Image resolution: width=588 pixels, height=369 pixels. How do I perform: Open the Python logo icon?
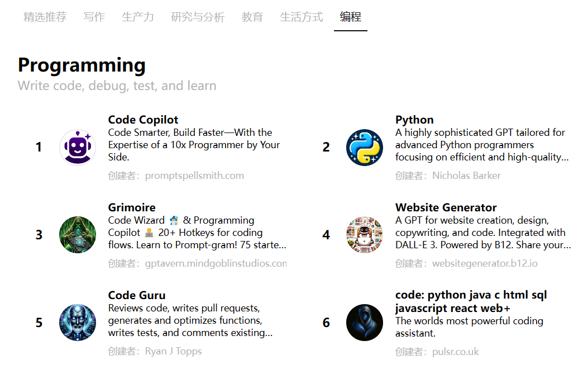[x=365, y=148]
